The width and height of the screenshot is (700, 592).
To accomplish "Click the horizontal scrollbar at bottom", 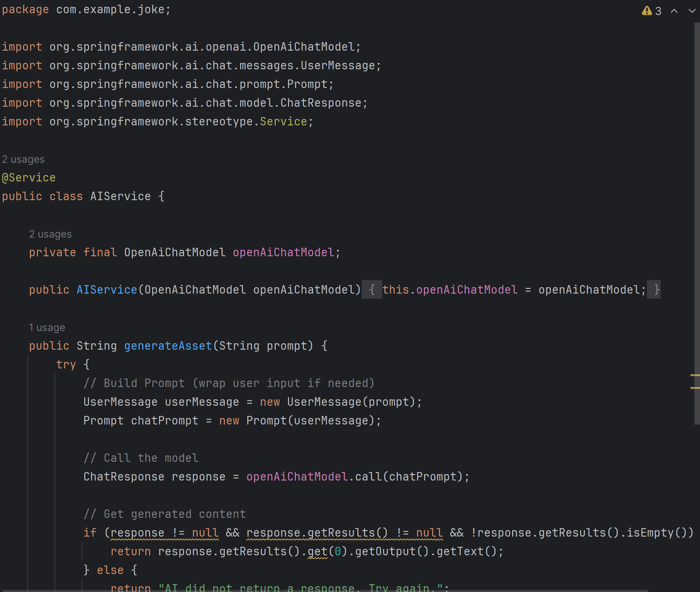I will 323,591.
